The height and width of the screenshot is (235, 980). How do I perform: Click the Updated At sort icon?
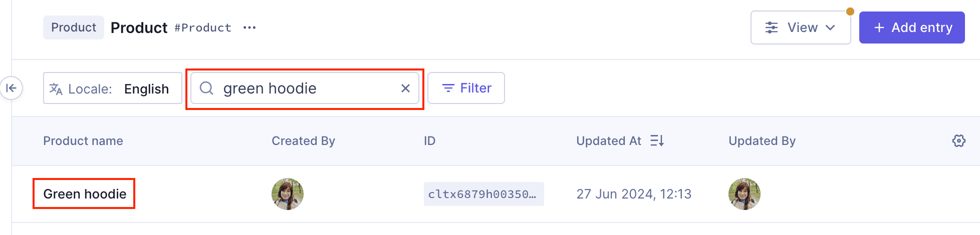[657, 141]
